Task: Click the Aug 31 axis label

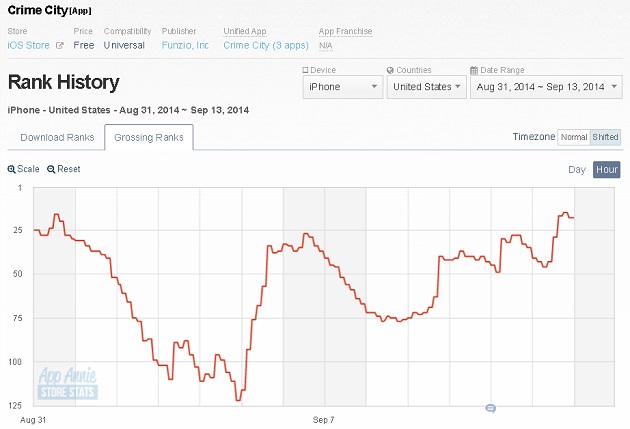Action: click(x=33, y=420)
